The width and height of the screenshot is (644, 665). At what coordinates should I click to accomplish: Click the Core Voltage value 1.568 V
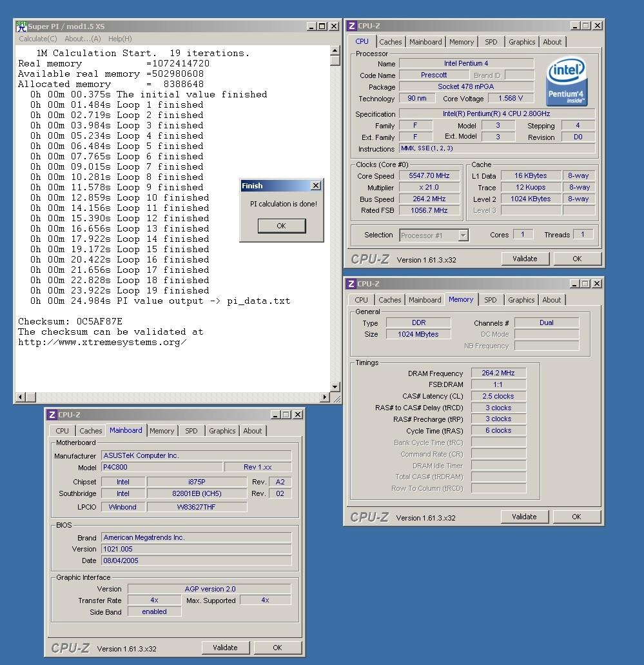tap(511, 99)
